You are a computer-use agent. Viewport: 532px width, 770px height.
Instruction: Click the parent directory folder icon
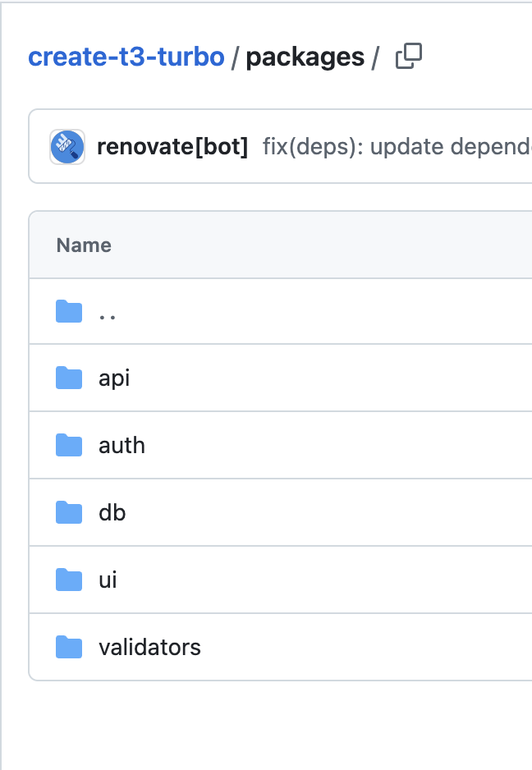pyautogui.click(x=69, y=311)
